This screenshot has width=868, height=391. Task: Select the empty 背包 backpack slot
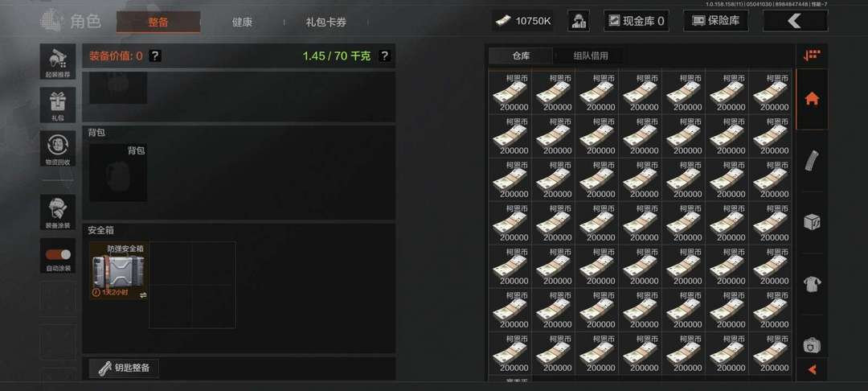pyautogui.click(x=118, y=172)
